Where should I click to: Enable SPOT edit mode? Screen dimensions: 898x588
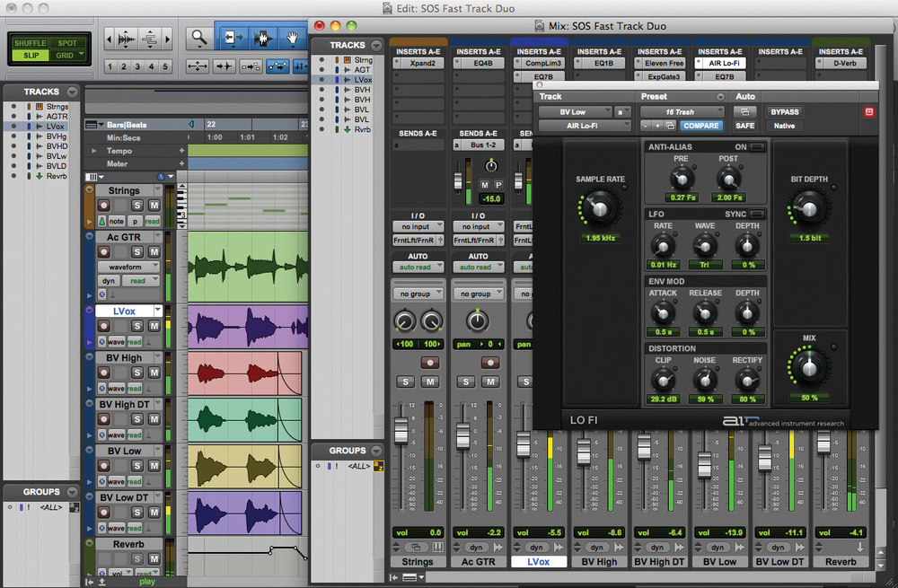tap(67, 43)
